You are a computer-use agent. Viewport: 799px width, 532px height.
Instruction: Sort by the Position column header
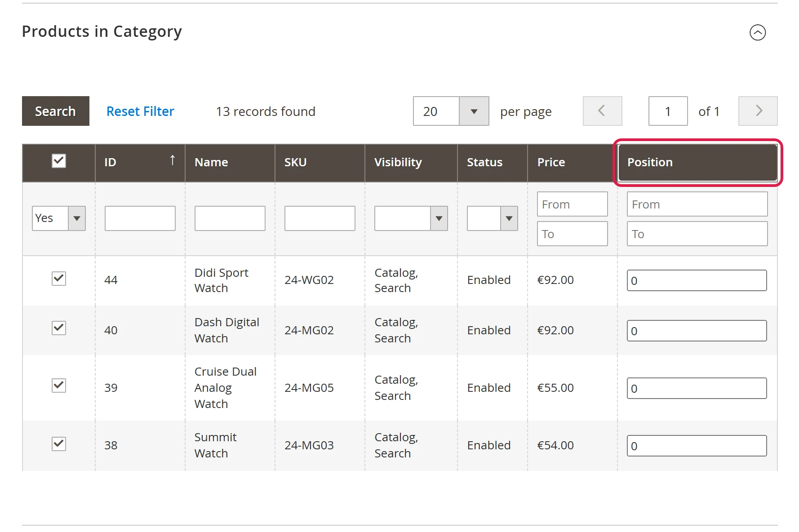(x=697, y=162)
